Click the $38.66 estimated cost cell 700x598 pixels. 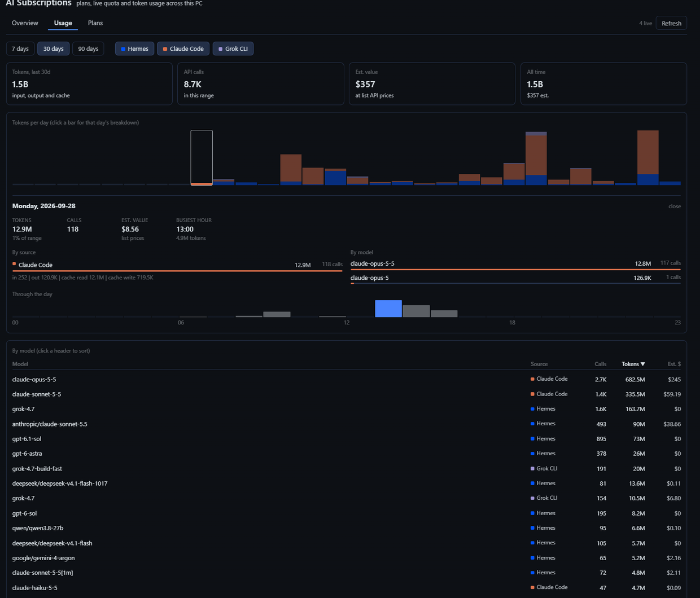coord(672,424)
